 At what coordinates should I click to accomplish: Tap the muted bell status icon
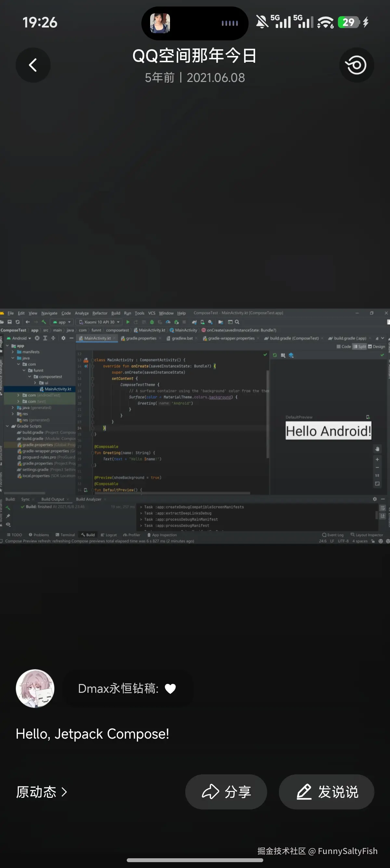[262, 22]
